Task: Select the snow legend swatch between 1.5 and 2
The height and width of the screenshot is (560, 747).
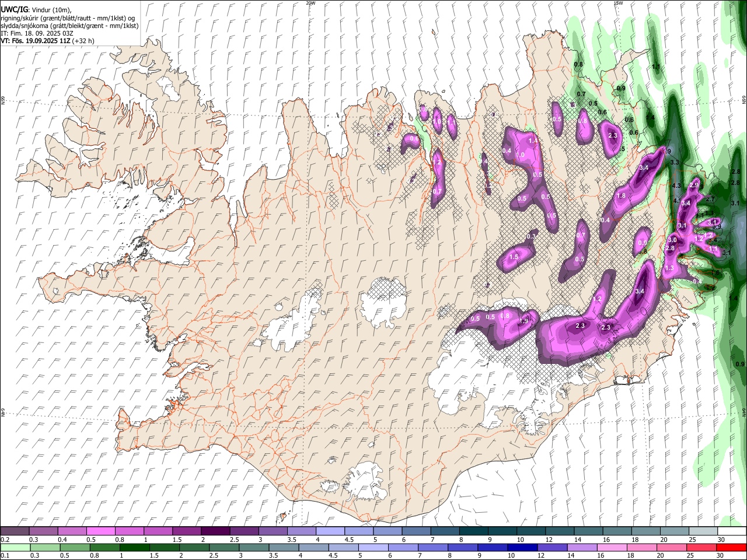Action: (x=187, y=531)
